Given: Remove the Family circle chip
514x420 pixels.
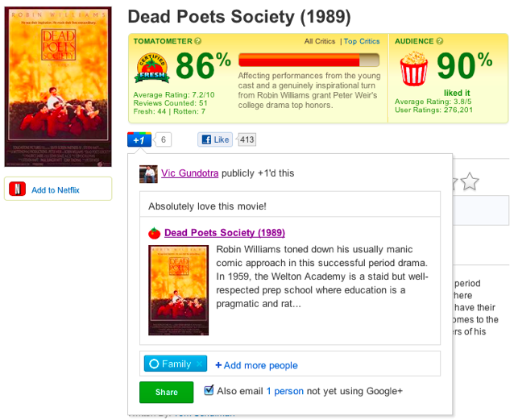Looking at the screenshot, I should pyautogui.click(x=199, y=364).
